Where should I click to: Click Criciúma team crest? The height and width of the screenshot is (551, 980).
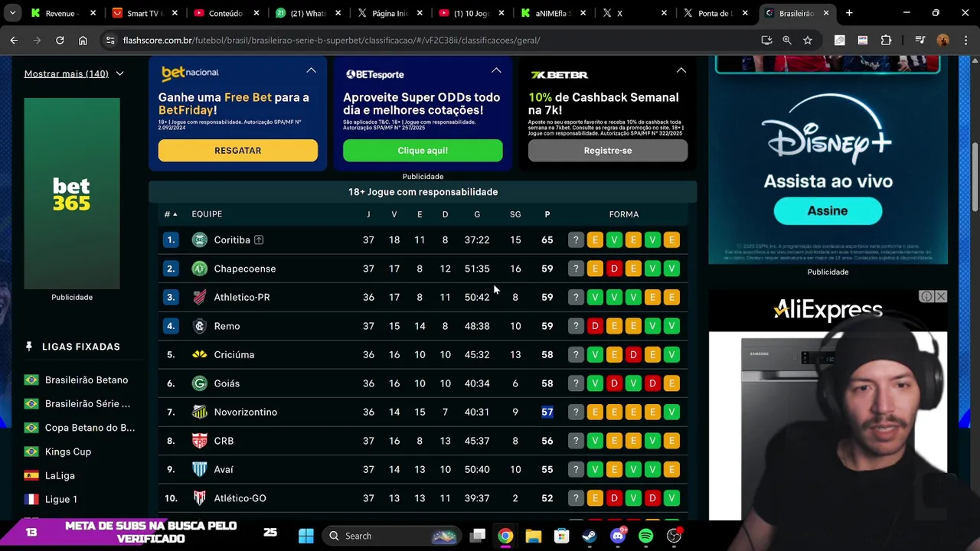(199, 354)
